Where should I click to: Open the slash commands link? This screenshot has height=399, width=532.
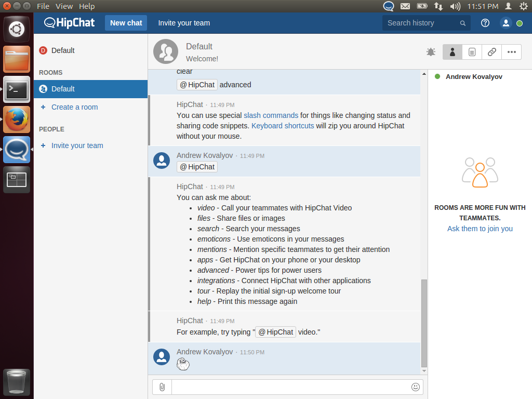coord(271,115)
